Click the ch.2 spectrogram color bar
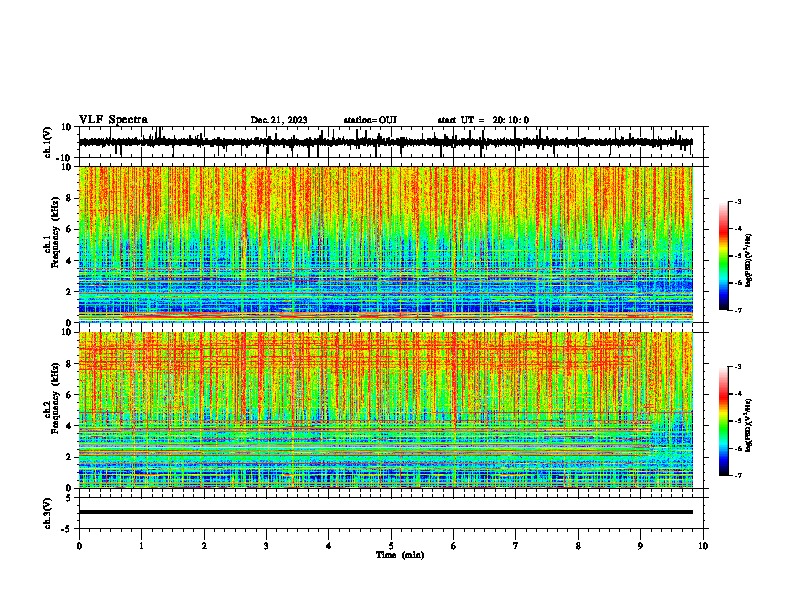 [723, 421]
